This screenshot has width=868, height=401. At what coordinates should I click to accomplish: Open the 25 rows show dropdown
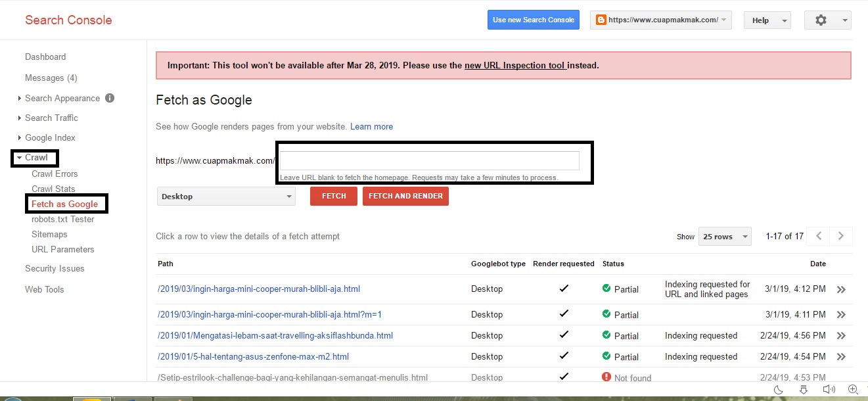click(725, 237)
